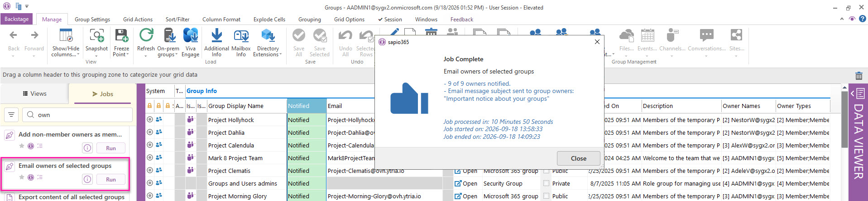Click the Files ribbon icon

point(626,35)
